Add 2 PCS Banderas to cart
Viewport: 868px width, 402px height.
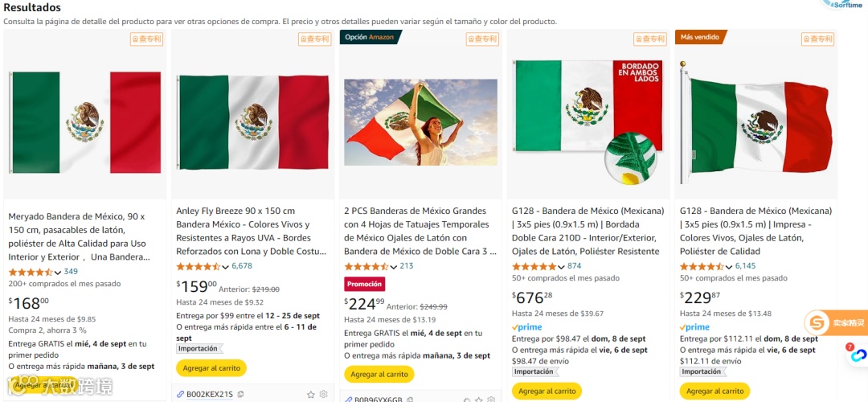379,374
